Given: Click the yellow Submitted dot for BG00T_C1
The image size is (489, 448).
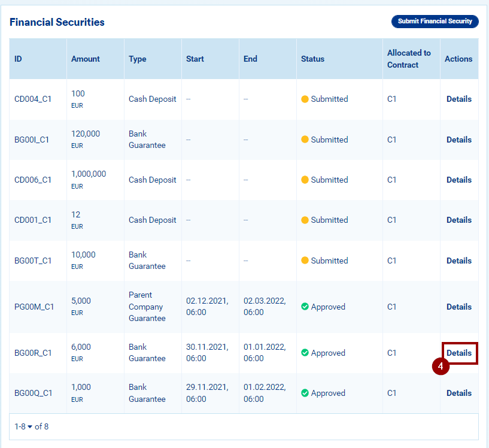Looking at the screenshot, I should [x=305, y=261].
